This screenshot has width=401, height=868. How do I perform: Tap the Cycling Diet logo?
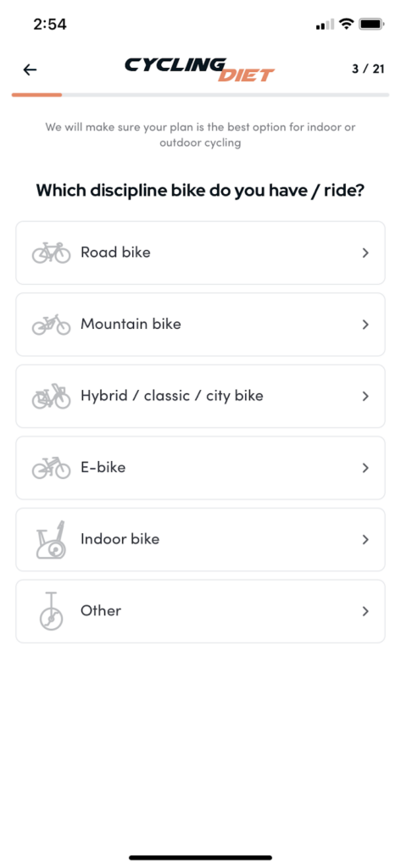click(x=199, y=70)
